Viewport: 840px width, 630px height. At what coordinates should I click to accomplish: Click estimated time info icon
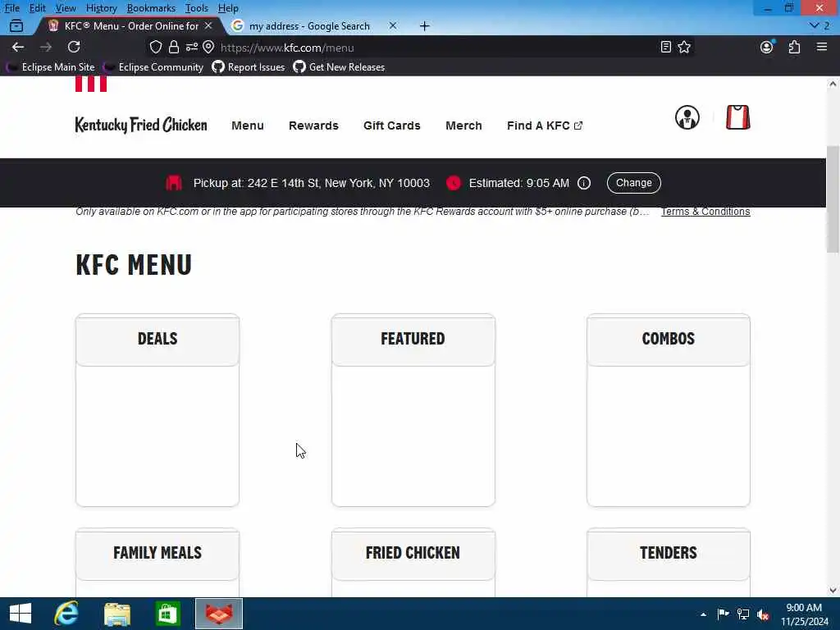click(x=584, y=183)
